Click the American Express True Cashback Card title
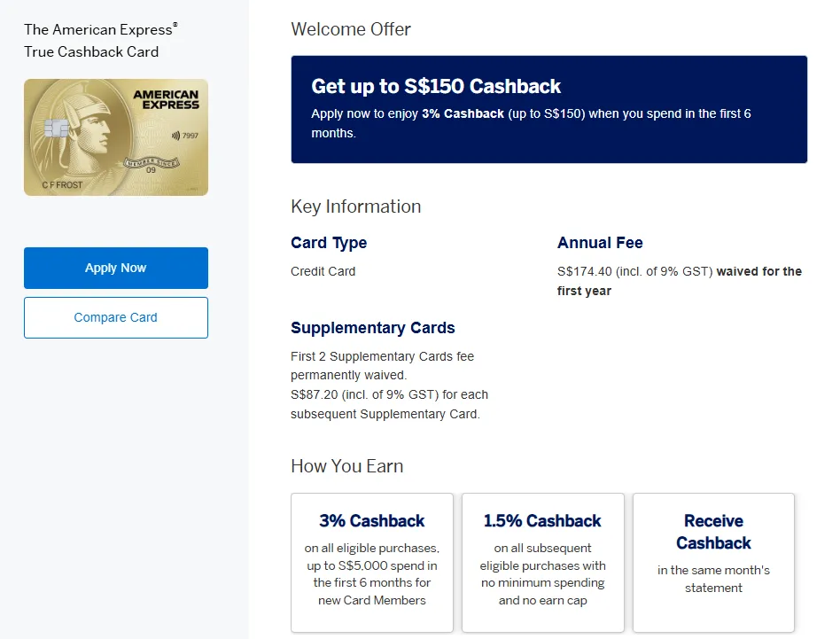The height and width of the screenshot is (639, 840). pyautogui.click(x=92, y=41)
